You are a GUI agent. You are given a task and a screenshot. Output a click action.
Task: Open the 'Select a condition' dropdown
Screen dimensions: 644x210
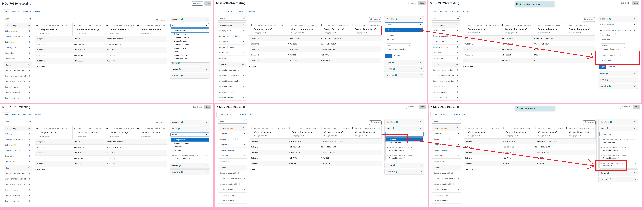(618, 25)
